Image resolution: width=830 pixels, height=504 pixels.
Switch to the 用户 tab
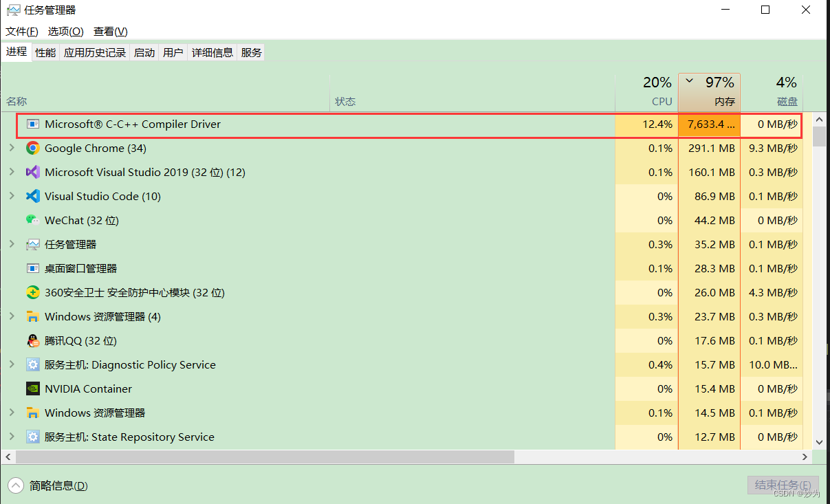click(173, 52)
